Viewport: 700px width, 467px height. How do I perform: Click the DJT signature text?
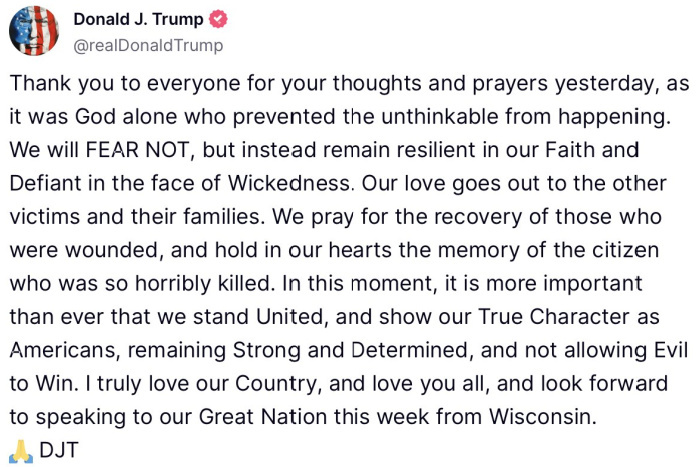pyautogui.click(x=58, y=450)
